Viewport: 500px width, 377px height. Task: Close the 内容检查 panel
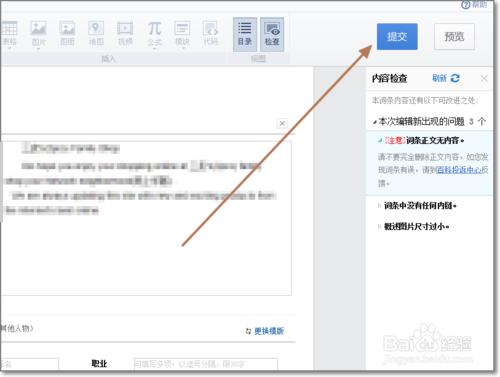[484, 78]
